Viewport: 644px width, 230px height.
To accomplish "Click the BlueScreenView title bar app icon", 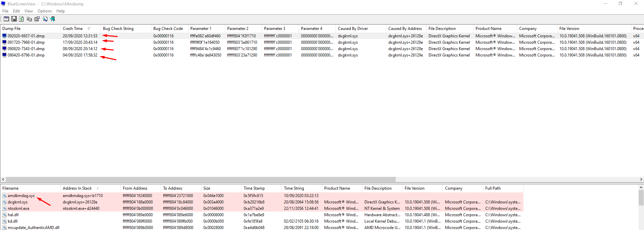I will pyautogui.click(x=3, y=4).
